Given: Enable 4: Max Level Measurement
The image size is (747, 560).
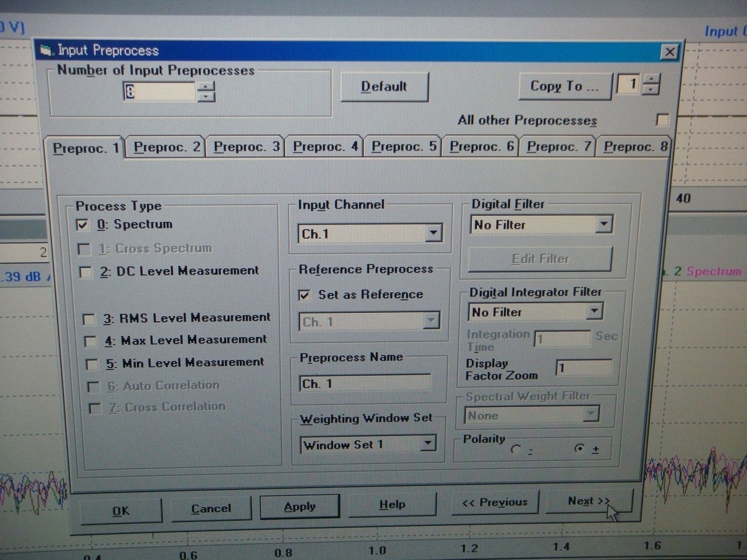Looking at the screenshot, I should [x=92, y=342].
